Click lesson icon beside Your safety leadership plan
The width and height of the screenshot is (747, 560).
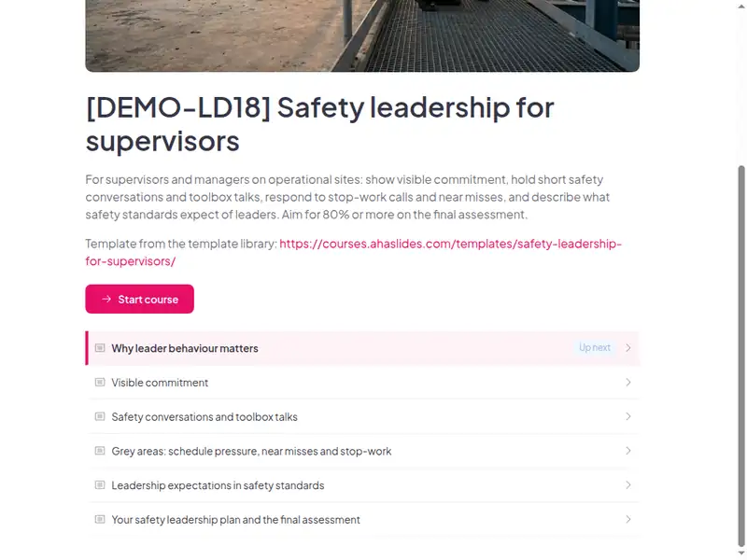pyautogui.click(x=100, y=520)
